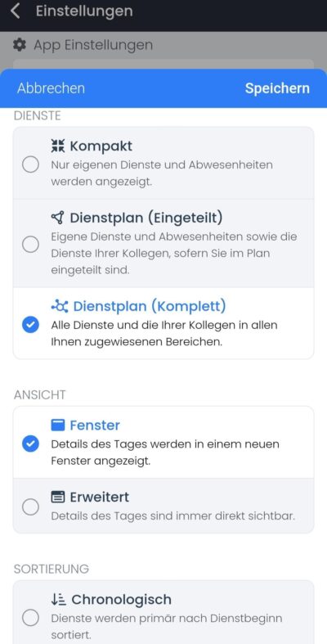Tap Speichern to save settings
The height and width of the screenshot is (644, 327).
[277, 88]
